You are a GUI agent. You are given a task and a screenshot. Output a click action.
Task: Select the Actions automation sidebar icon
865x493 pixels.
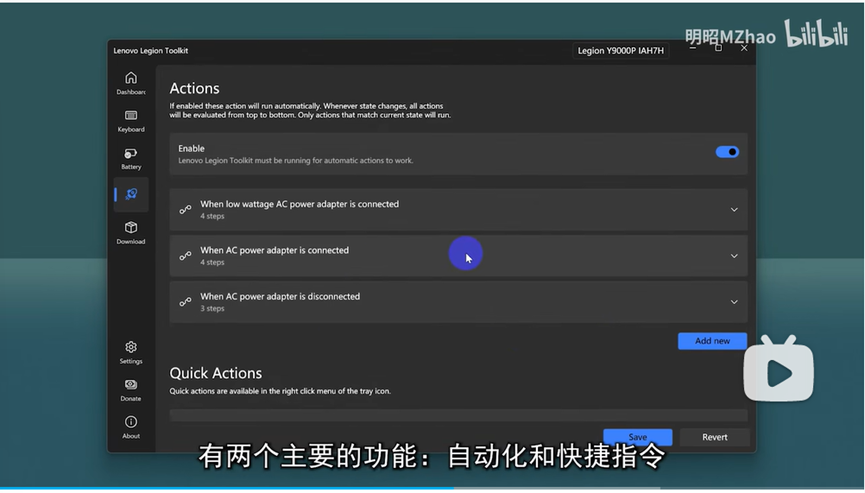131,194
